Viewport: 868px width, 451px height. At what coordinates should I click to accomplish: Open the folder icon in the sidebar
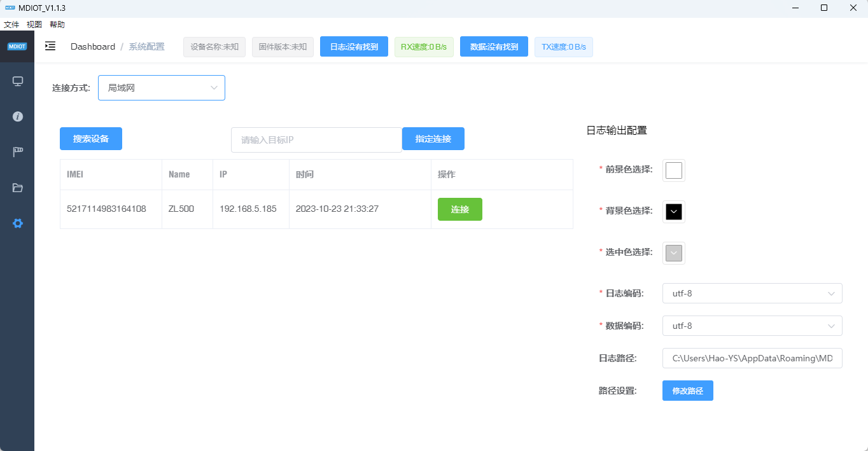(x=17, y=188)
